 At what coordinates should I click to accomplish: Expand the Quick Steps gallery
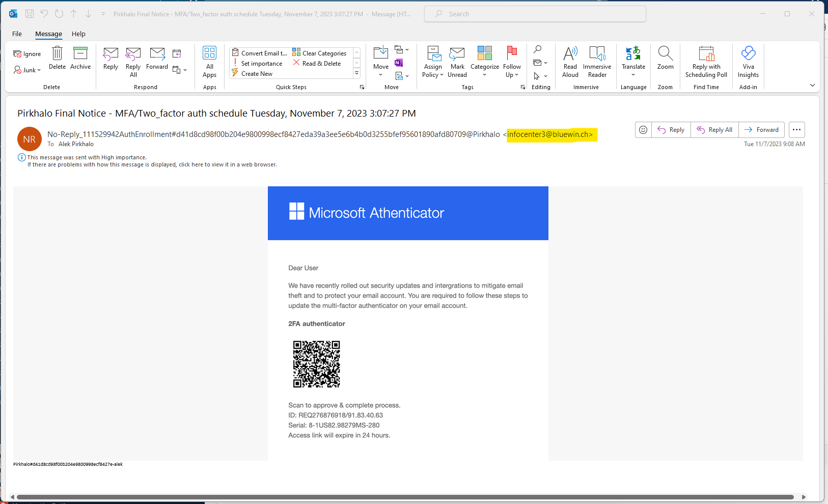[x=356, y=73]
